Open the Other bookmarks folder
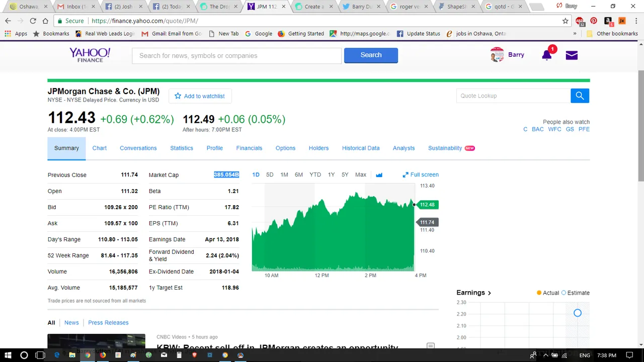Screen dimensions: 644x362 coord(612,34)
